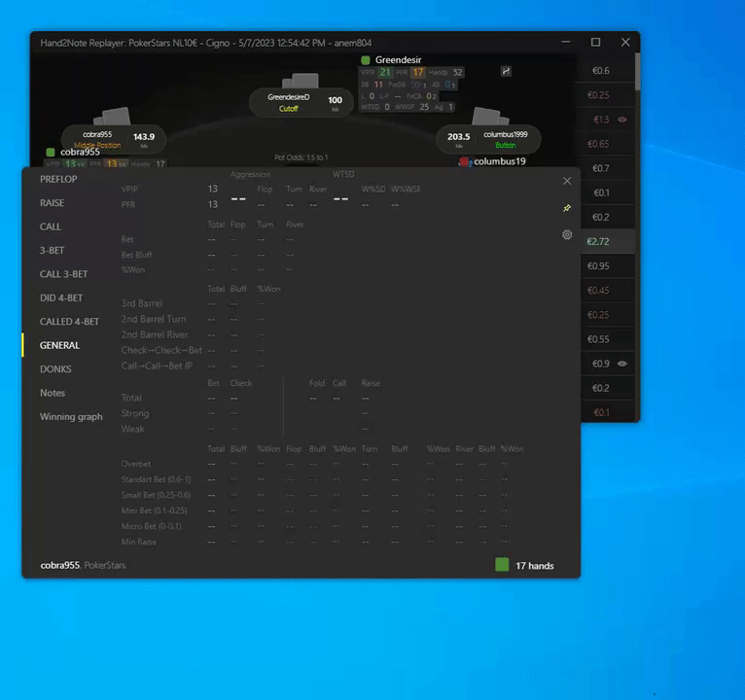Open the 3-BET tab
Screen dimensions: 745x700
52,250
